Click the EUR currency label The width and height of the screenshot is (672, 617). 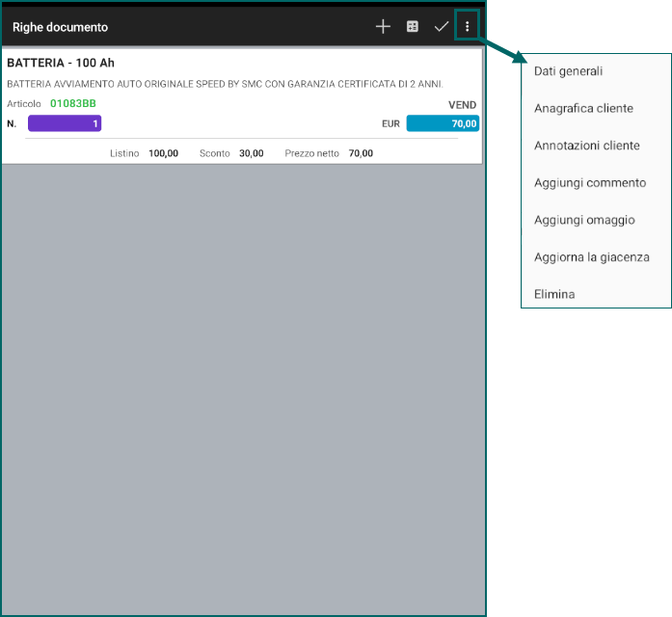pos(390,123)
